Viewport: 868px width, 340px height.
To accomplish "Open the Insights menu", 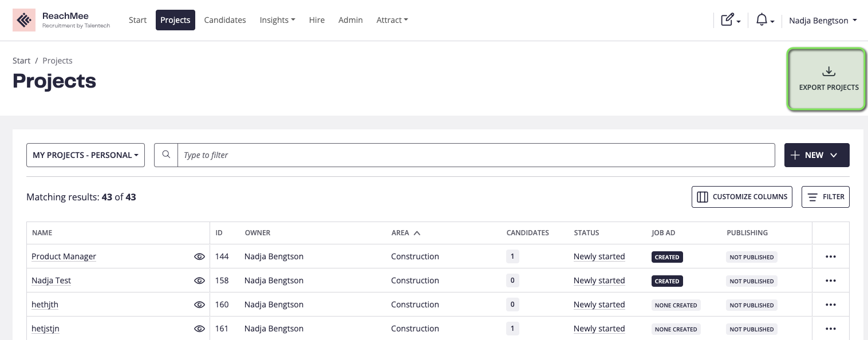I will (277, 20).
